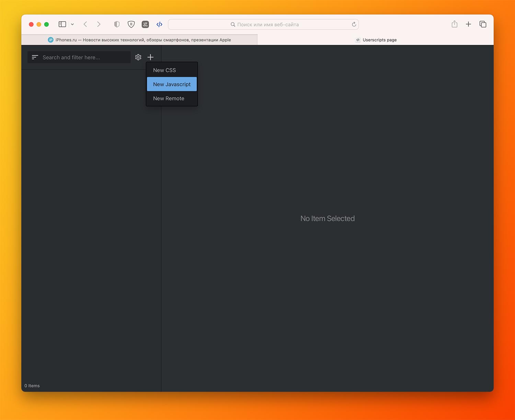
Task: Open the script sort and filter icon
Action: point(35,57)
